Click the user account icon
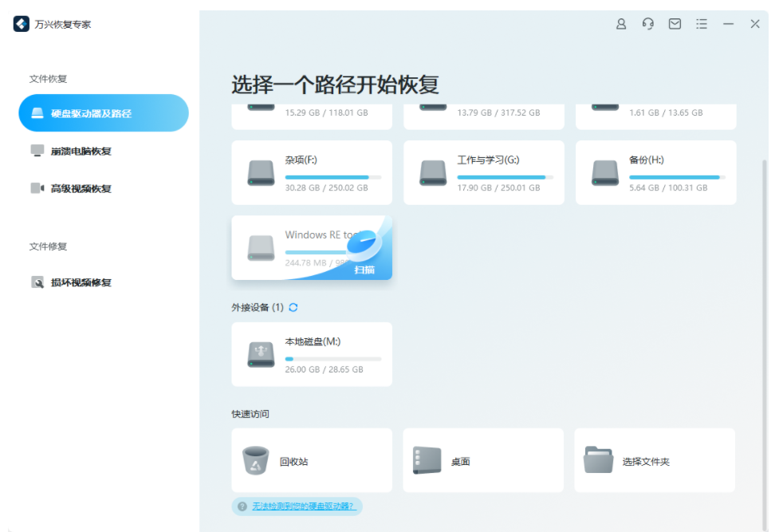The height and width of the screenshot is (532, 779). (621, 24)
